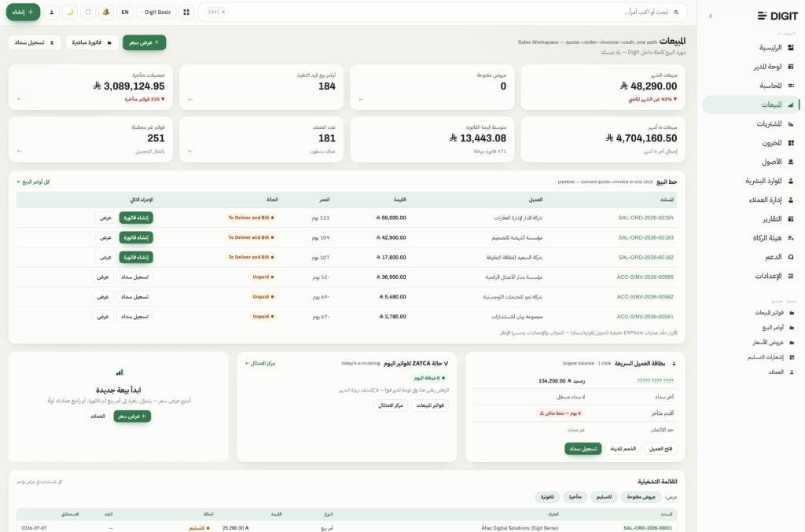Viewport: 805px width, 532px height.
Task: Open الدعم support section
Action: tap(751, 257)
